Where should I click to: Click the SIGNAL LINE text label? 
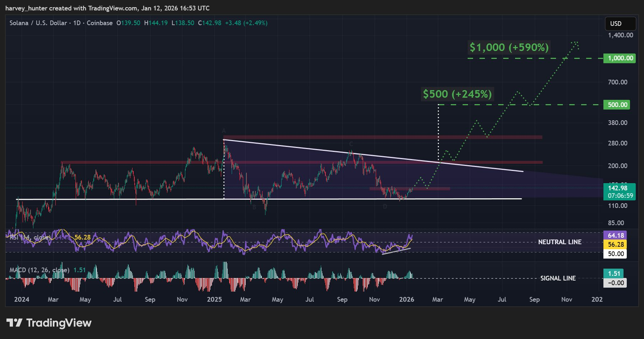[558, 278]
